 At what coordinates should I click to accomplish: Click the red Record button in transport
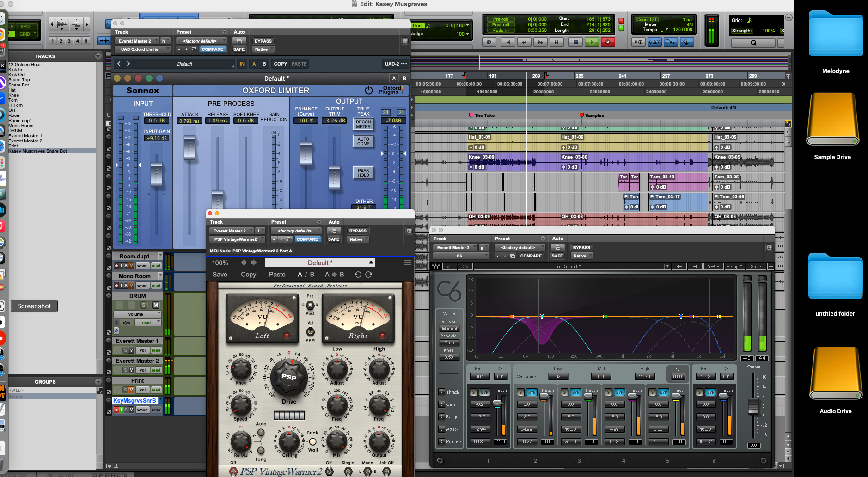click(608, 42)
